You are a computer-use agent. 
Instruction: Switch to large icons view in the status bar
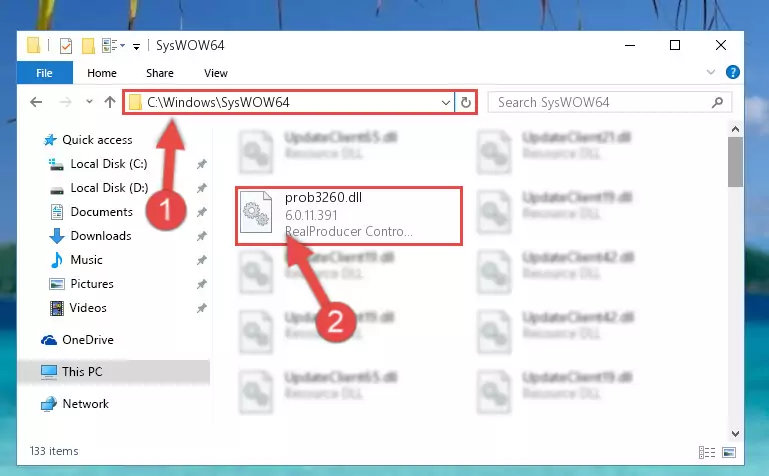[729, 452]
